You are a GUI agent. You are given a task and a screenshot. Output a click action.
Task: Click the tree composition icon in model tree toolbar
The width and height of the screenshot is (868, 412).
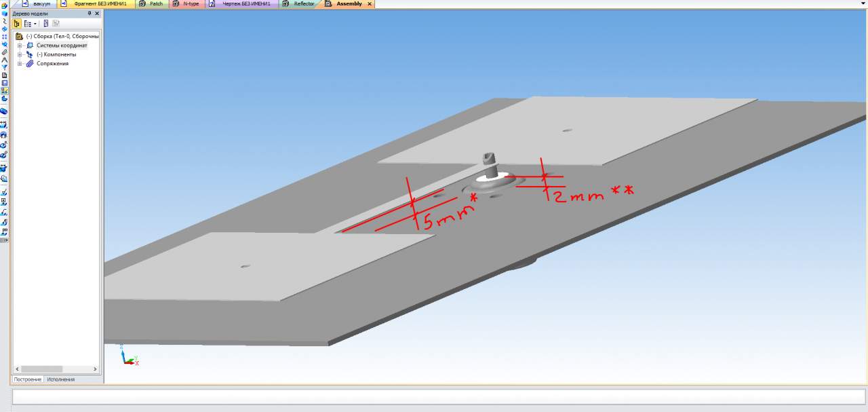point(26,23)
